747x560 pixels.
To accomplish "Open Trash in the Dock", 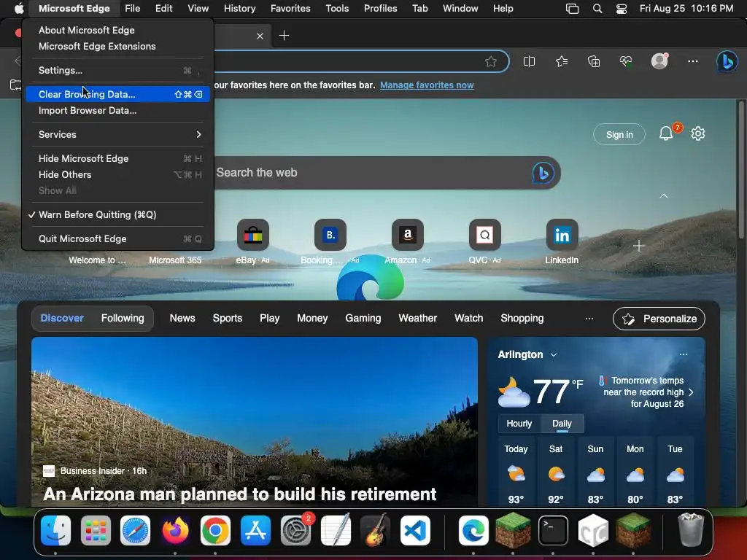I will coord(690,530).
